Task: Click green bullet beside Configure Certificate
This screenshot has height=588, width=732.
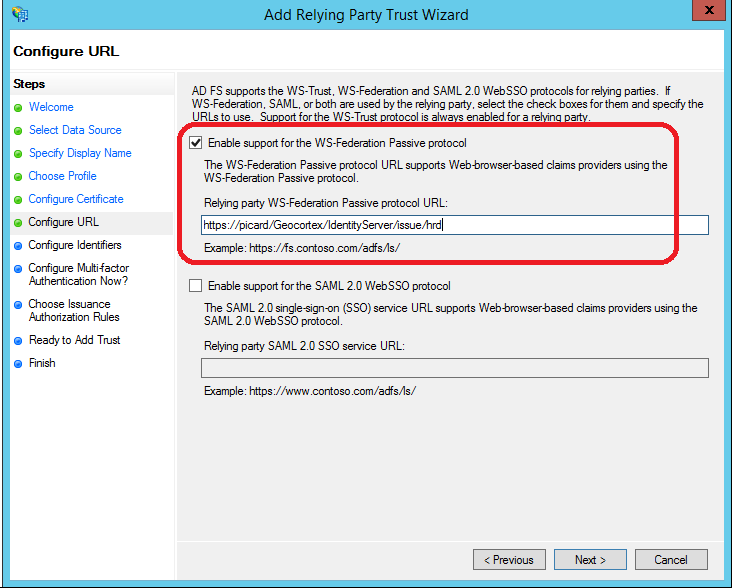Action: coord(18,200)
